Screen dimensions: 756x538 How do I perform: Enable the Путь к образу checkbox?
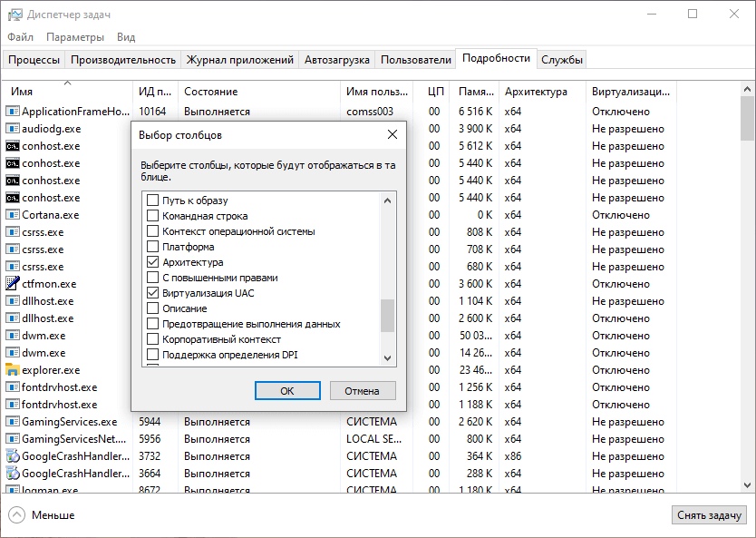(153, 201)
